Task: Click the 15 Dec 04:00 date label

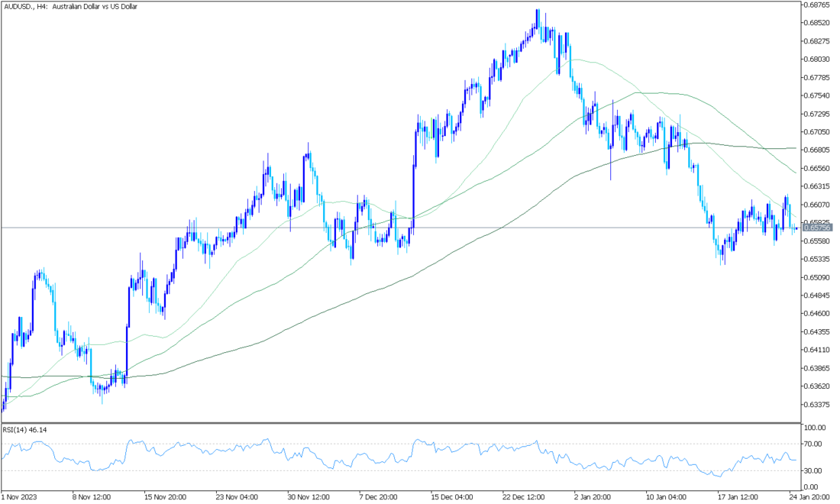Action: click(452, 497)
